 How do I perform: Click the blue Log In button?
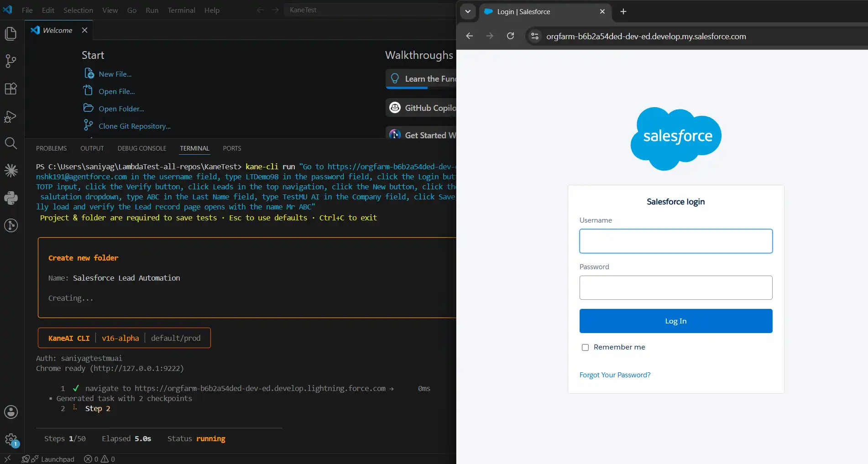pyautogui.click(x=676, y=321)
